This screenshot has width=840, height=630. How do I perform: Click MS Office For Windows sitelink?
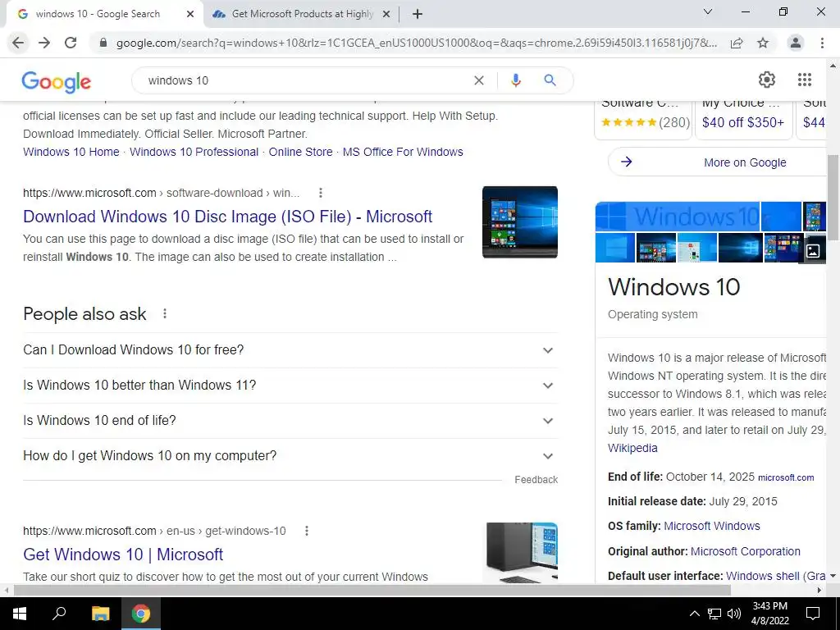[x=403, y=152]
